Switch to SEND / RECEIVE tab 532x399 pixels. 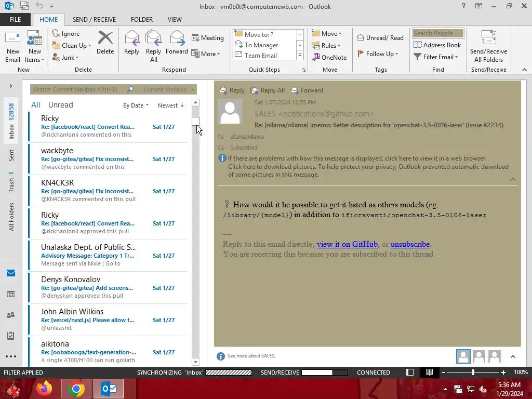(94, 19)
